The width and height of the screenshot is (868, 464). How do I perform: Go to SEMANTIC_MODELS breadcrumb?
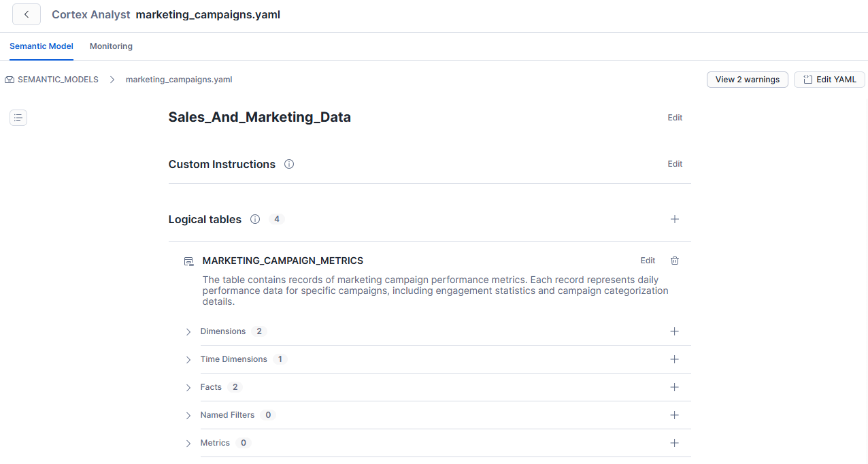[x=58, y=80]
